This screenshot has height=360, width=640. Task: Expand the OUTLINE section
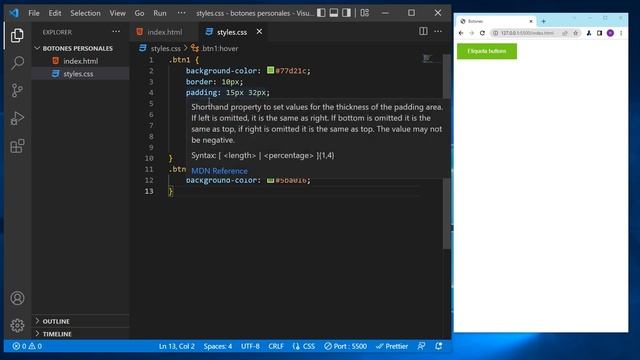(80, 321)
